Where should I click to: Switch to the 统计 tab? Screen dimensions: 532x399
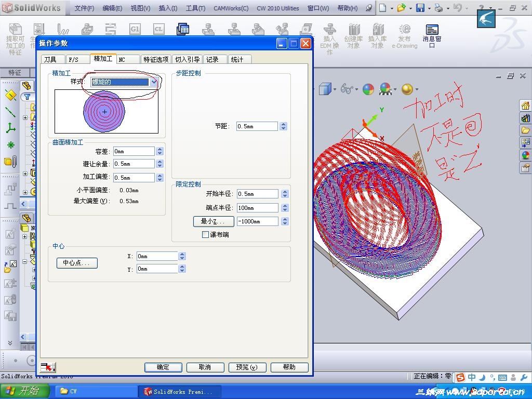coord(240,59)
